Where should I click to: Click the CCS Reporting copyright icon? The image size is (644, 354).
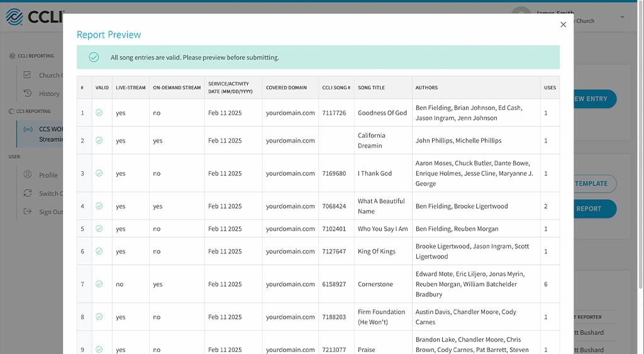tap(11, 111)
